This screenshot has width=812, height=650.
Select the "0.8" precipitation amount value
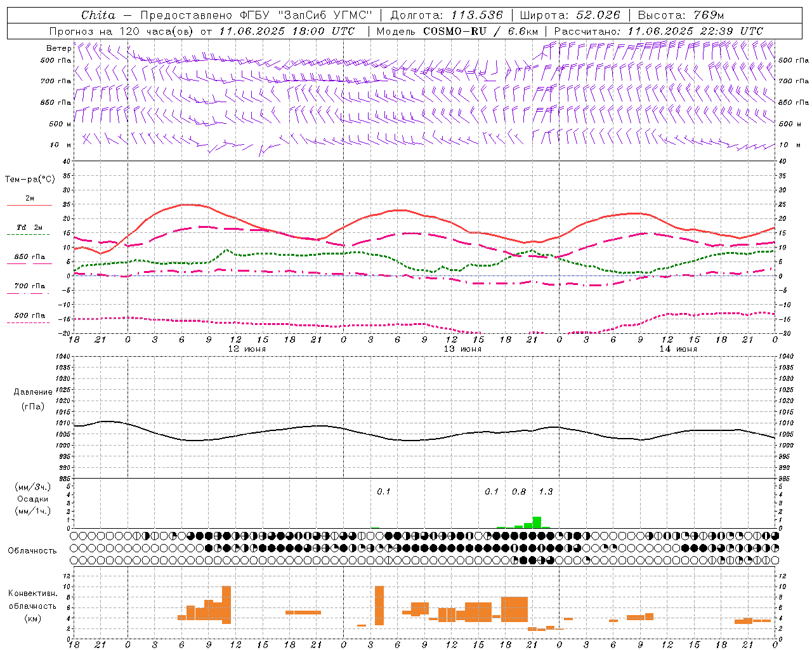[x=519, y=491]
